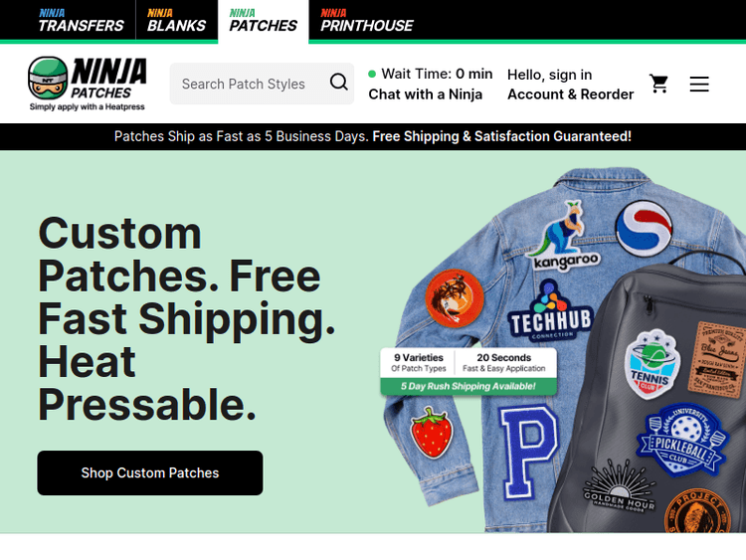
Task: Click the TechHub patch image
Action: click(x=550, y=310)
